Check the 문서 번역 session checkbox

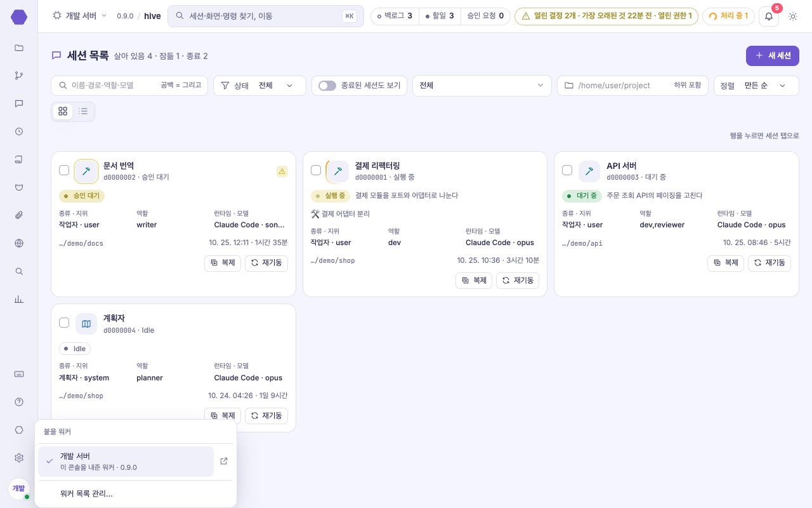pyautogui.click(x=64, y=170)
